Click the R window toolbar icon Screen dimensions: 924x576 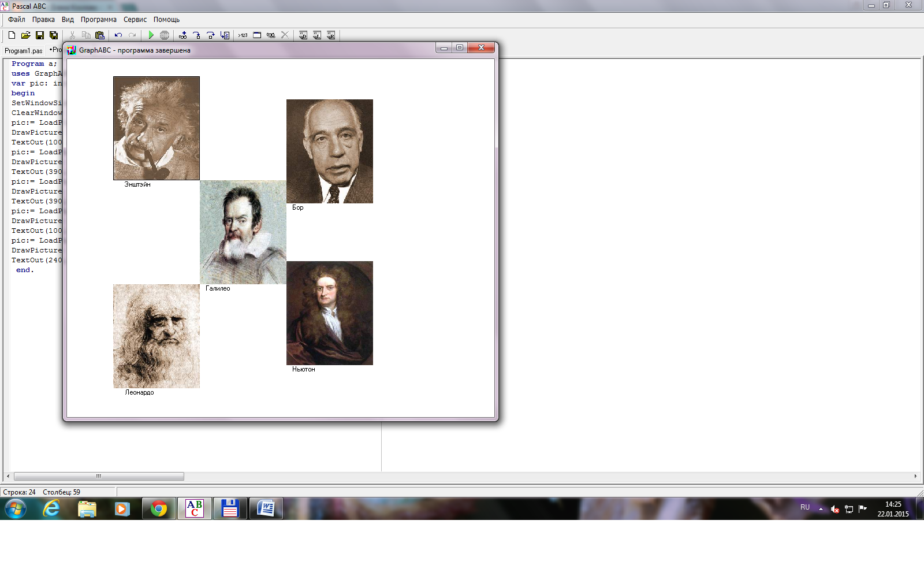pyautogui.click(x=331, y=35)
